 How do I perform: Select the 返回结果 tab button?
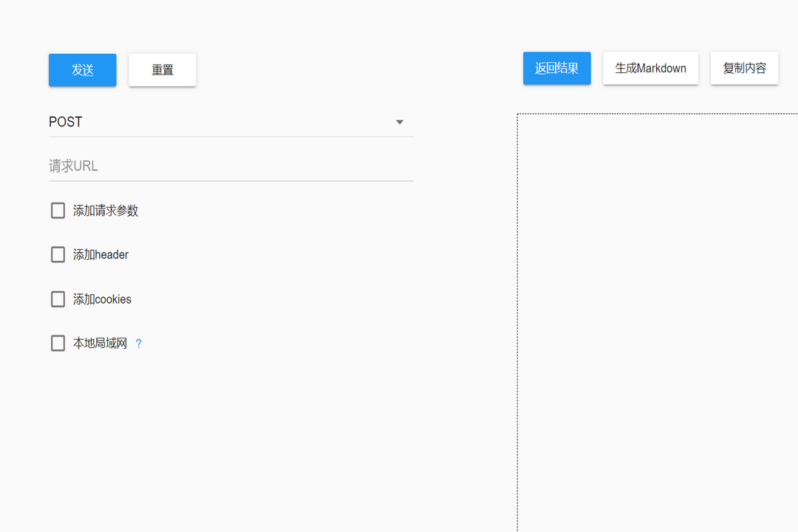tap(556, 67)
